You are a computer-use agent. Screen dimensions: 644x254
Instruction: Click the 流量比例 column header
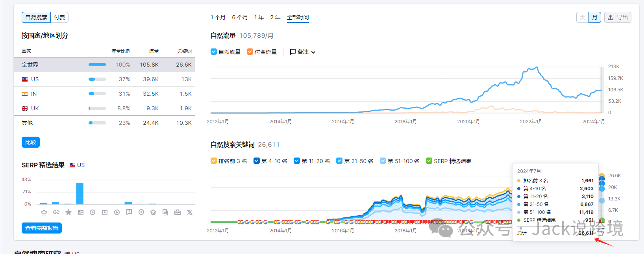(120, 51)
